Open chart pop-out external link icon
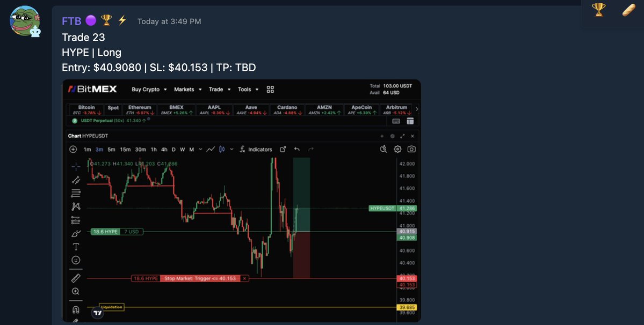Image resolution: width=644 pixels, height=325 pixels. click(x=283, y=150)
